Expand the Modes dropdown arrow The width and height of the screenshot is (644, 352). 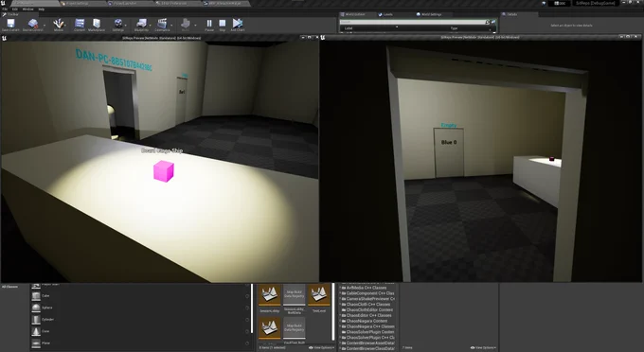65,25
